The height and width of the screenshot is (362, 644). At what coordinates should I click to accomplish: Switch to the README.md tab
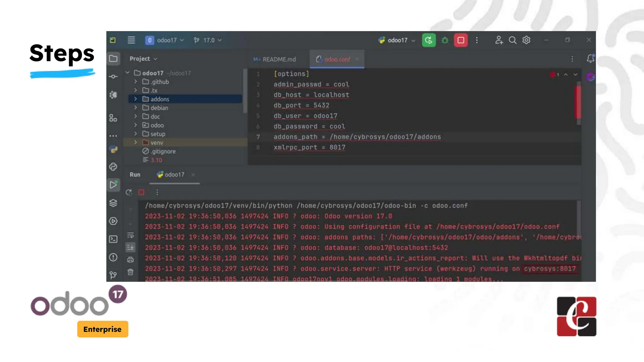(279, 59)
